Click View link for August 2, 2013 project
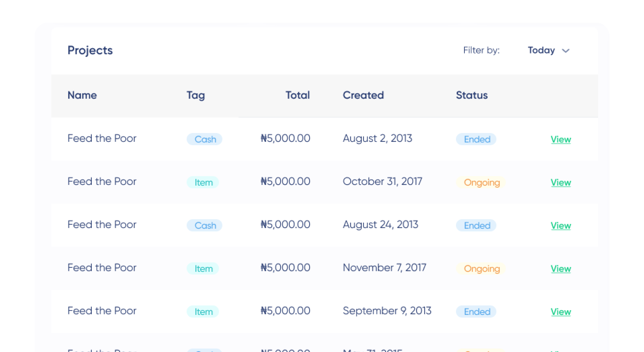The height and width of the screenshot is (352, 644). pos(561,139)
